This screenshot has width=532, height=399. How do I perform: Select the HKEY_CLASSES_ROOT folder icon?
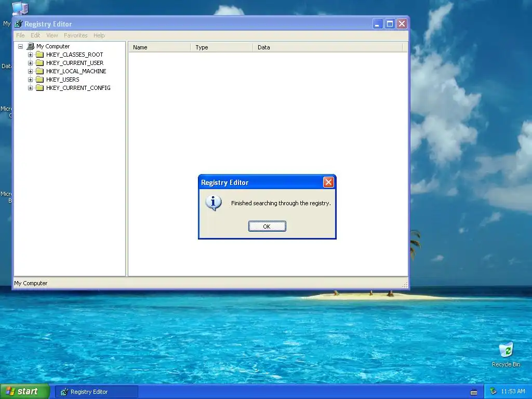click(x=39, y=55)
